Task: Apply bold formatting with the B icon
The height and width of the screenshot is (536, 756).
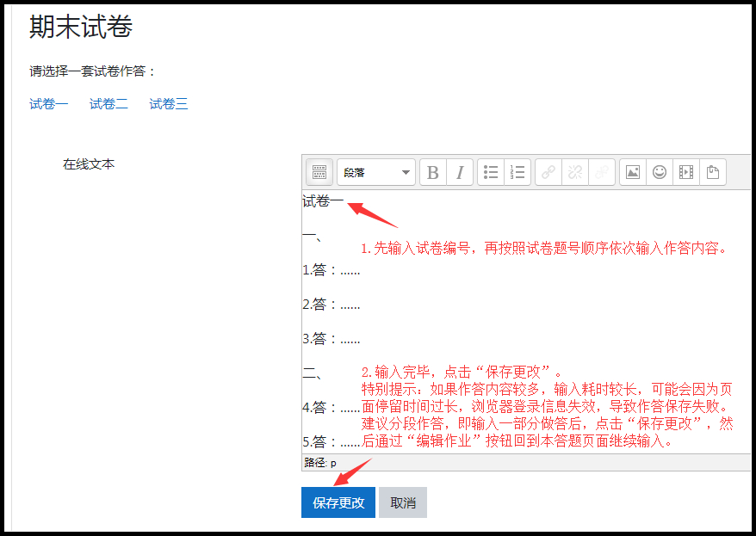Action: [433, 172]
